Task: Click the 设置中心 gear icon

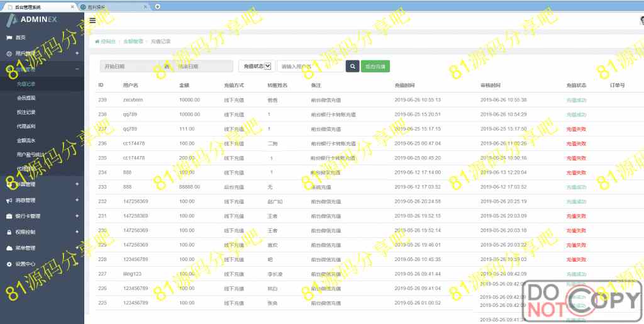Action: (9, 264)
